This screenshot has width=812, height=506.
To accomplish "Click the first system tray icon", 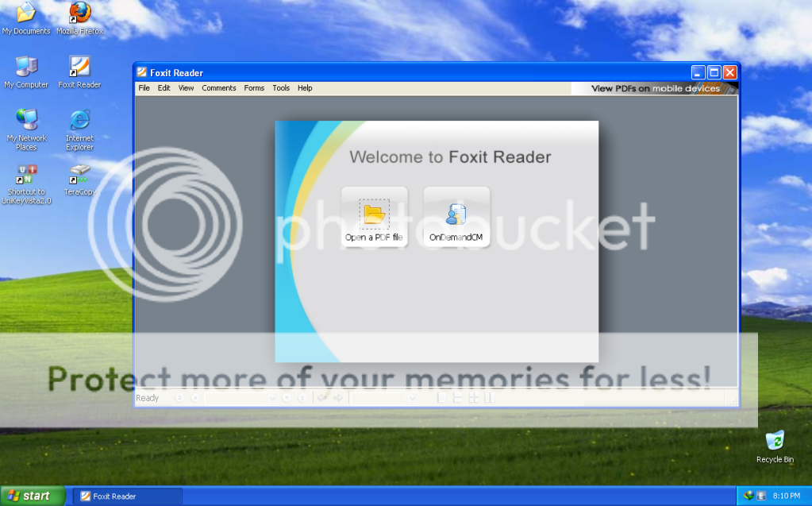I will pyautogui.click(x=749, y=496).
